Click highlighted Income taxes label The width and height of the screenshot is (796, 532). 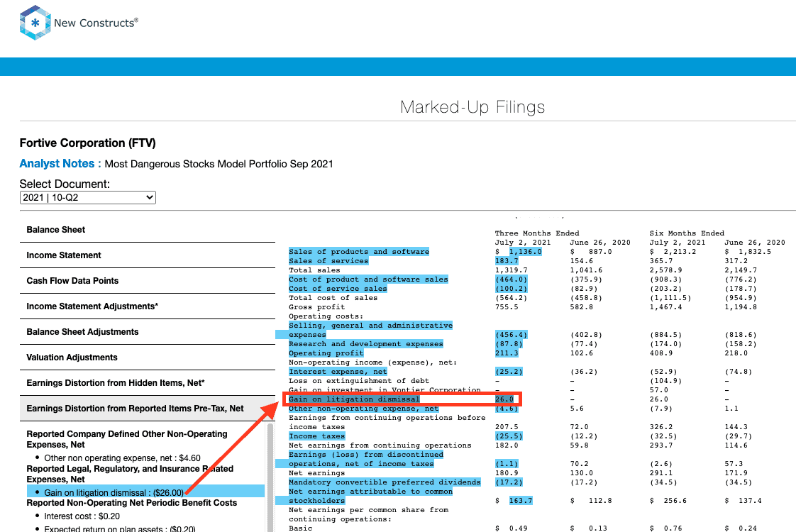point(317,436)
